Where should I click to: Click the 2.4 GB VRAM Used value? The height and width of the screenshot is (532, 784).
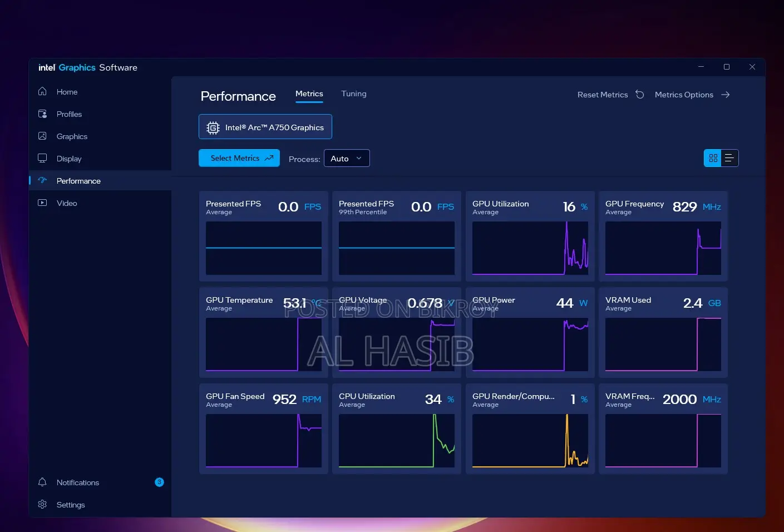(x=702, y=303)
